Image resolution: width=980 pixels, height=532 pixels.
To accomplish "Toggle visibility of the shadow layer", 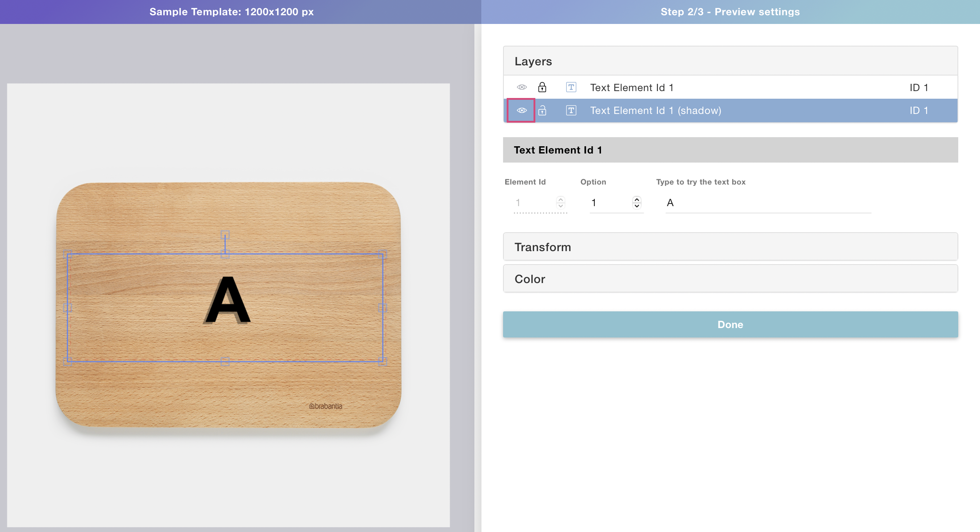I will pos(522,110).
